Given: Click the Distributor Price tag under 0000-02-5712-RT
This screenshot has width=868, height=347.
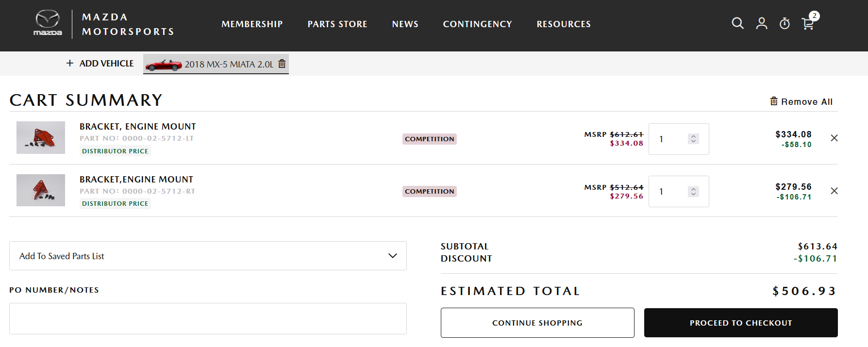Looking at the screenshot, I should pos(115,203).
